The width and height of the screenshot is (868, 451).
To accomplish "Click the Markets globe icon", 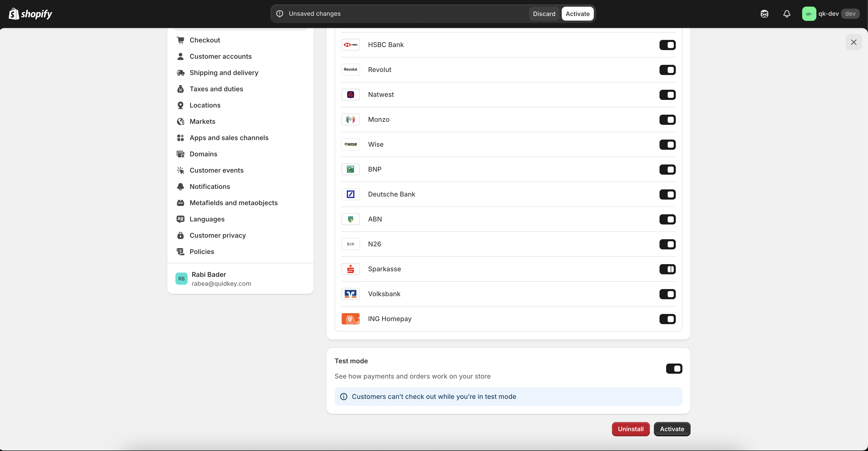I will 181,122.
